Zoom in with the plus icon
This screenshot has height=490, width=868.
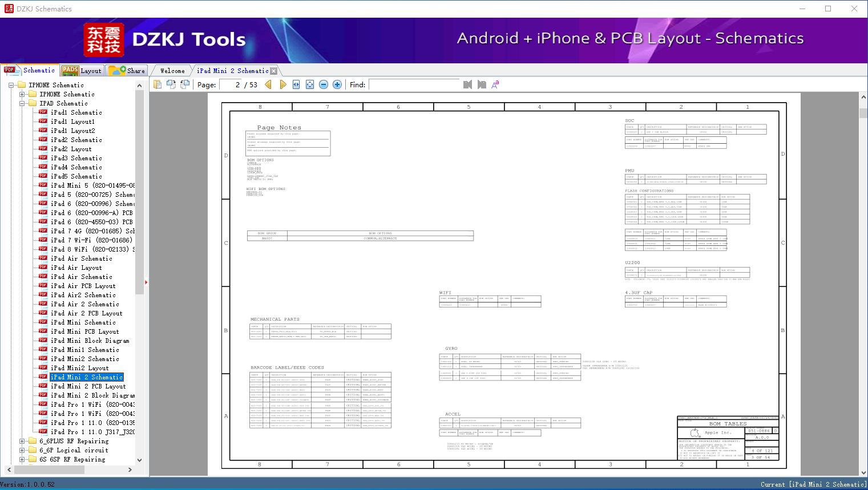pos(337,84)
